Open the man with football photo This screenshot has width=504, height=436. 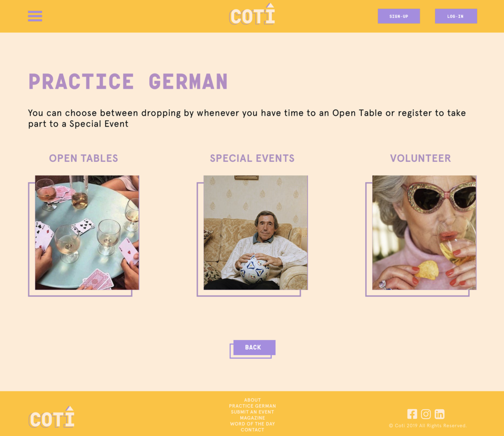(256, 233)
